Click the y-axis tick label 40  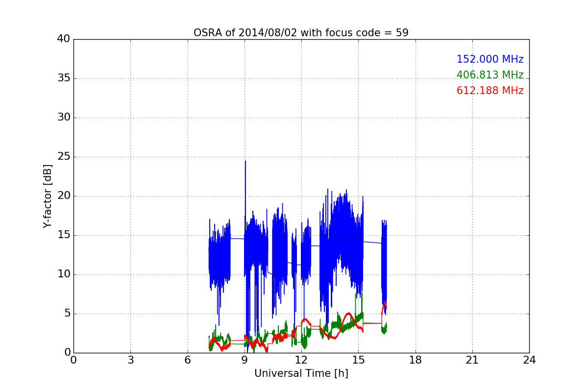click(64, 39)
